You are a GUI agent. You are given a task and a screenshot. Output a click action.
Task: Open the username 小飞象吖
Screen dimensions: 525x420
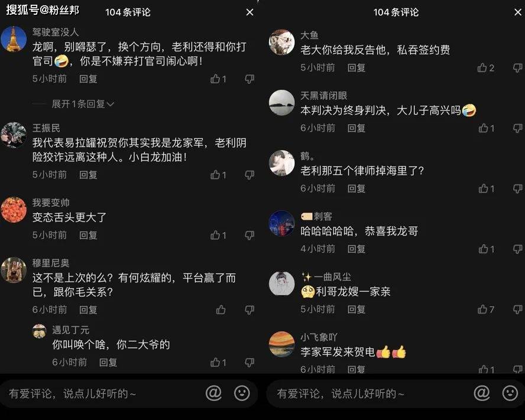click(319, 337)
